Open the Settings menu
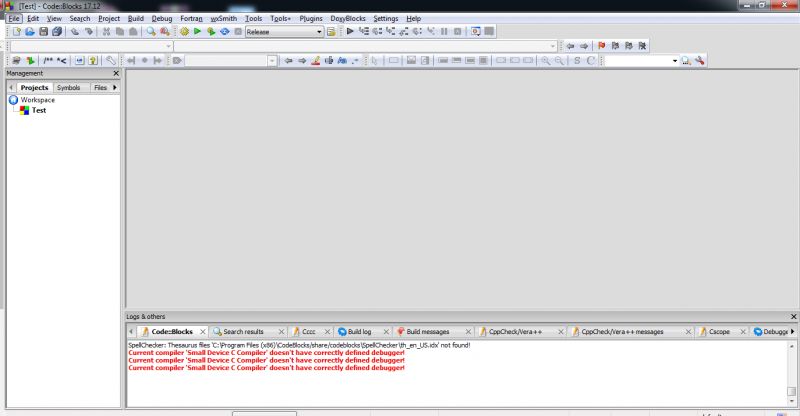Image resolution: width=800 pixels, height=416 pixels. pos(386,18)
